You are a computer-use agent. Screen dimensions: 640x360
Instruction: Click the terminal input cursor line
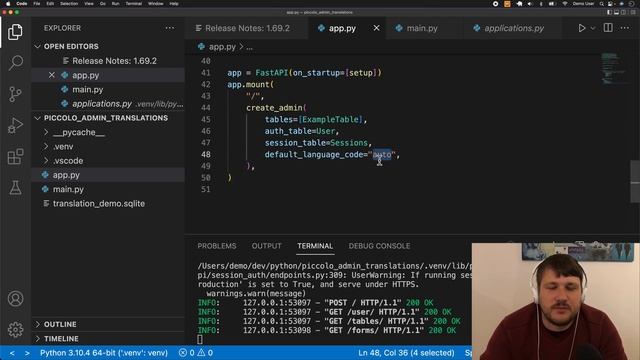pos(200,339)
